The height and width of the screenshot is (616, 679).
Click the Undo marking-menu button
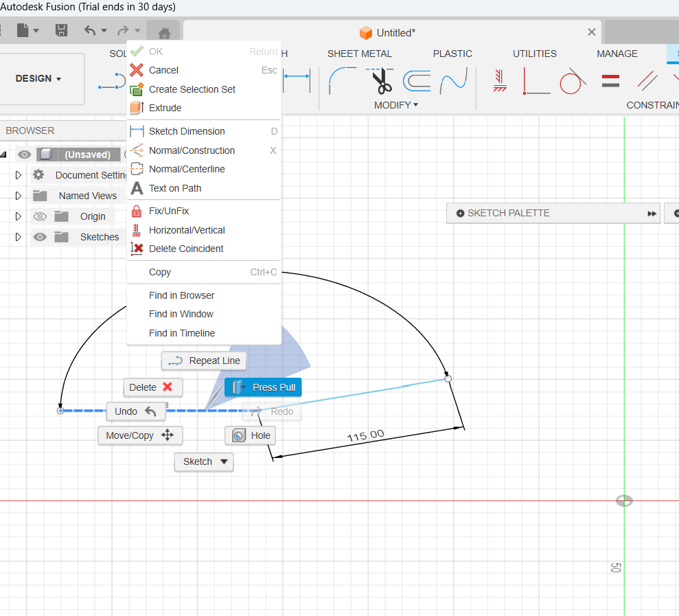[136, 411]
